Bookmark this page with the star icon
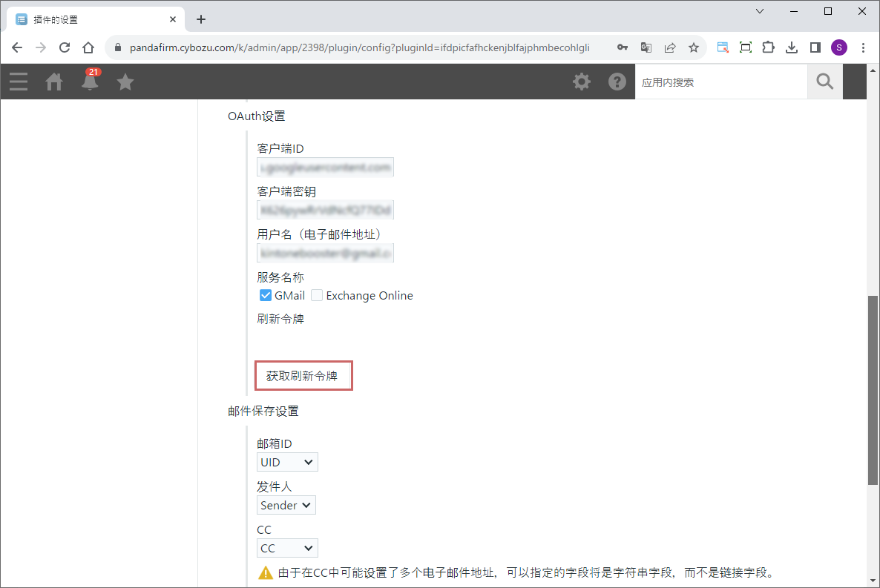This screenshot has height=588, width=880. point(694,47)
